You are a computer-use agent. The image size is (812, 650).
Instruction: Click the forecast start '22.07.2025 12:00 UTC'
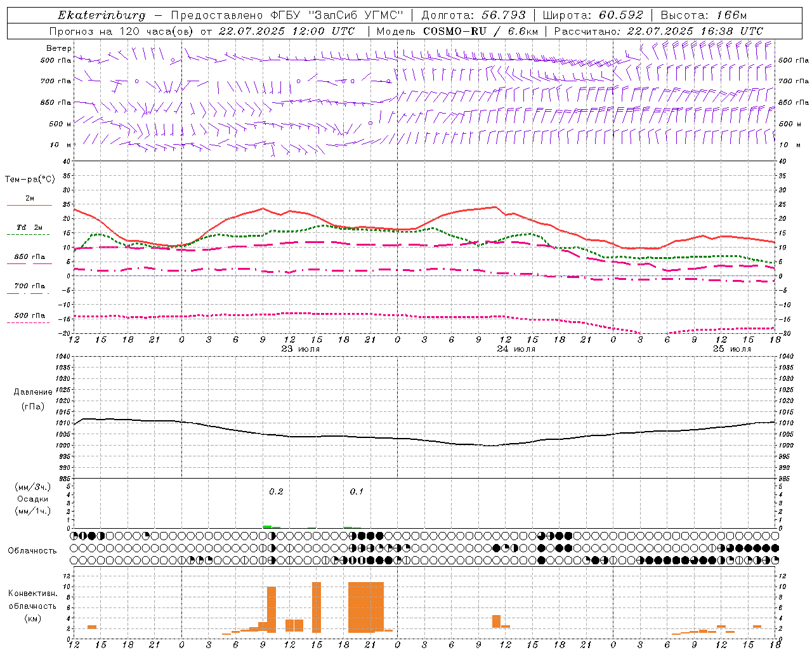287,31
